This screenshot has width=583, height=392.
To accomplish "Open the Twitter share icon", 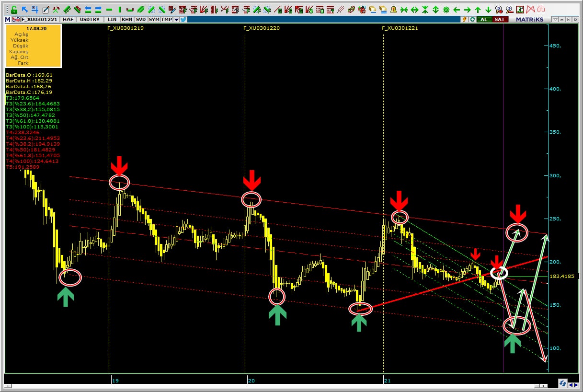I will point(183,19).
